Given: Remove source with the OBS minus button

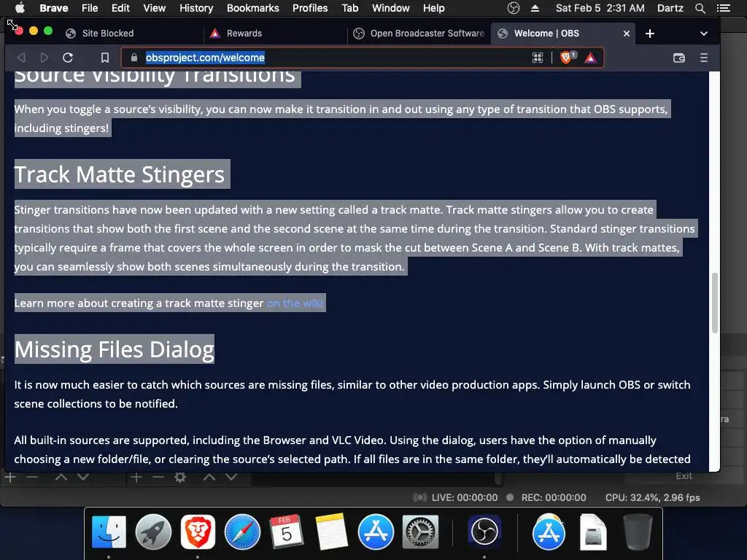Looking at the screenshot, I should pos(158,477).
